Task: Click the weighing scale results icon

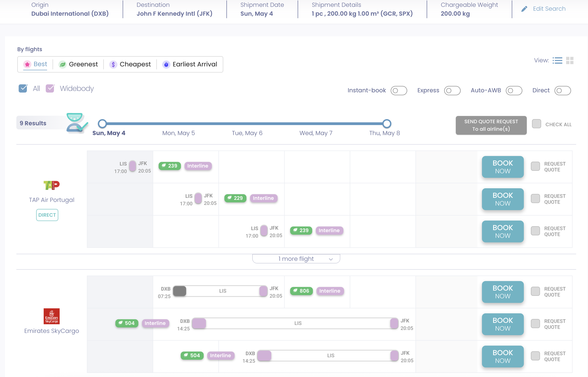Action: pos(77,123)
